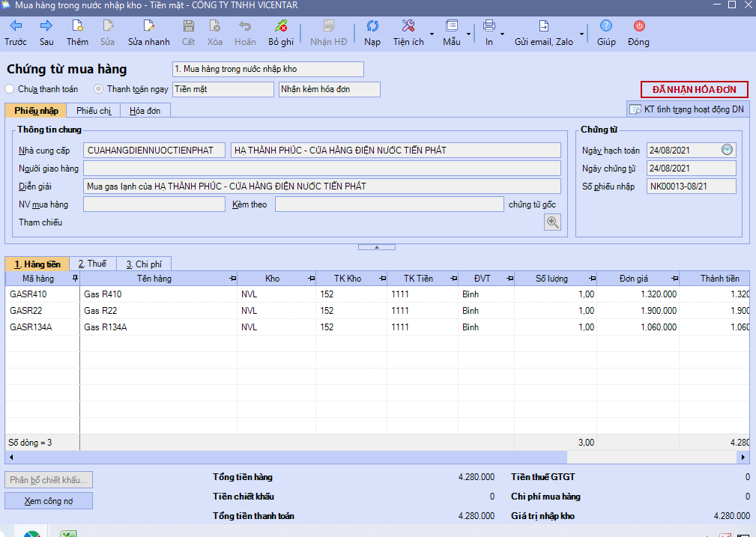Pin the Mã hàng column
Screen dimensions: 756x537
75,278
